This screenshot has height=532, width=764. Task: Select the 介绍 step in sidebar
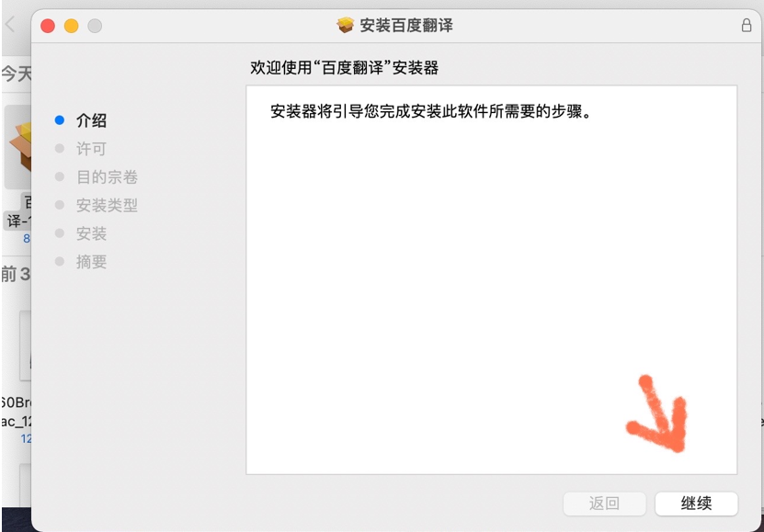[91, 120]
